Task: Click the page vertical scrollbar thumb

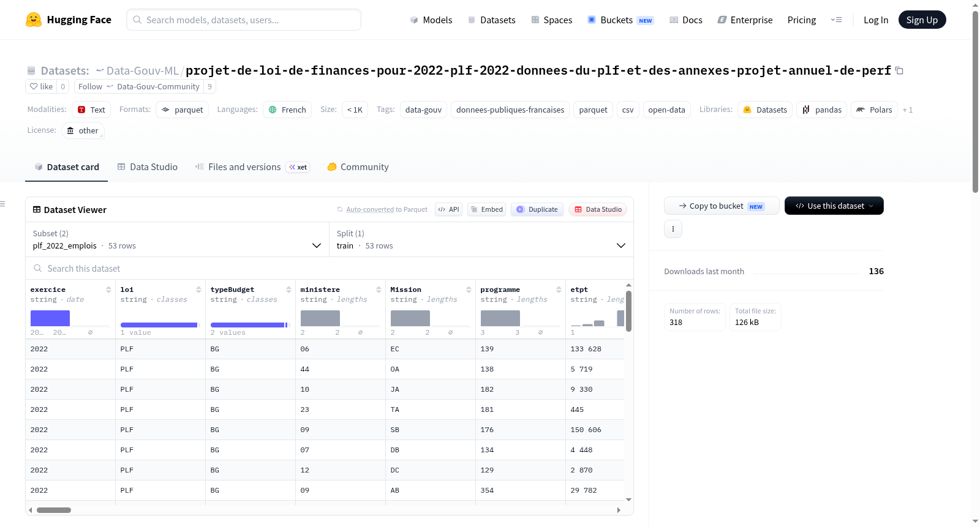Action: pos(975,101)
